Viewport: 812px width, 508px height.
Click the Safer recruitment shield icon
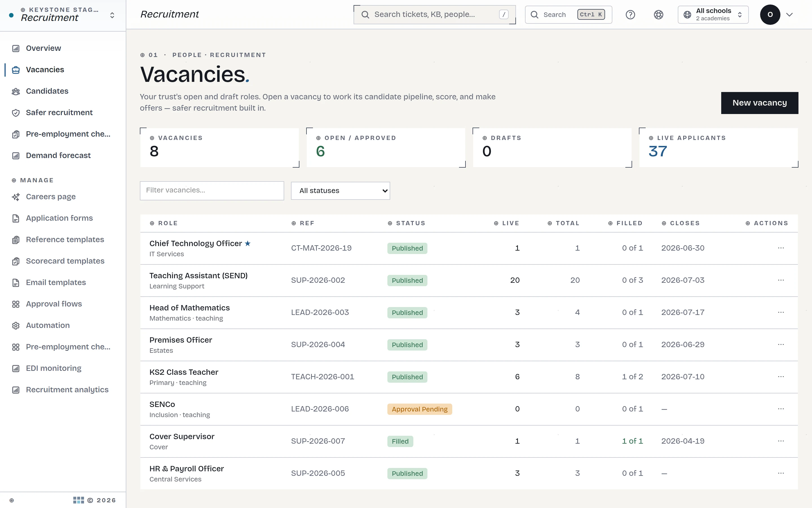(16, 113)
